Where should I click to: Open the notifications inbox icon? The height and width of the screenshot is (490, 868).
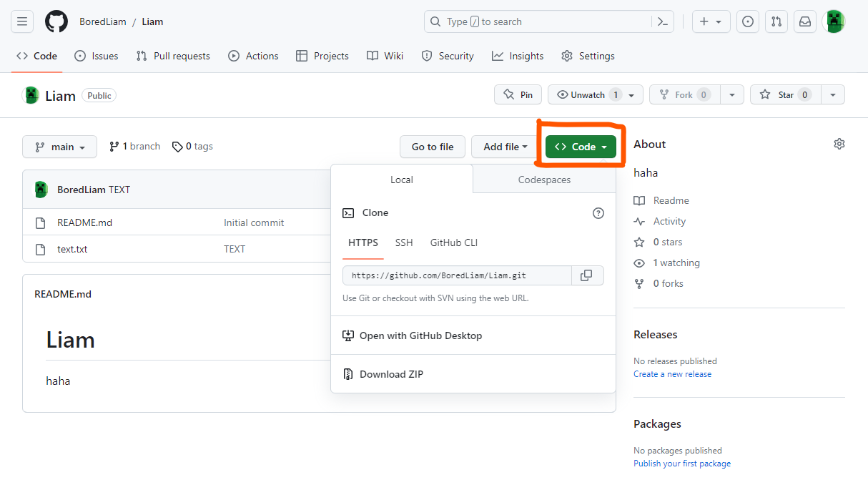tap(805, 21)
